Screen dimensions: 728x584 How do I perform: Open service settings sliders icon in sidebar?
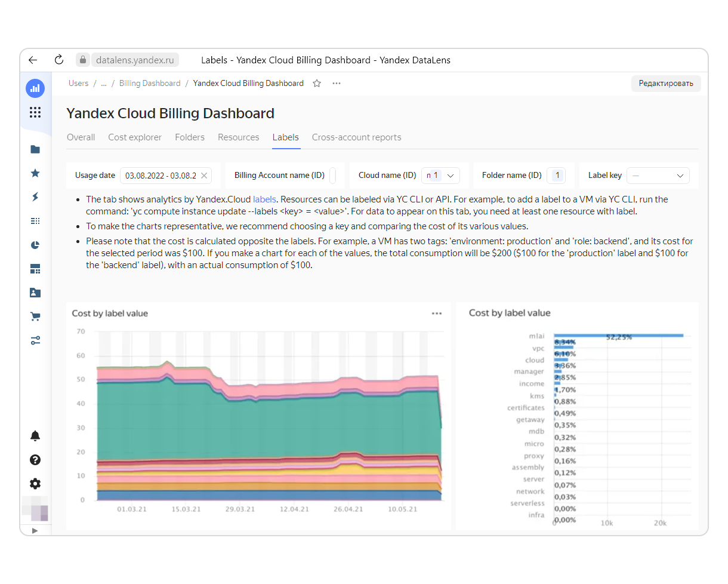[x=35, y=340]
